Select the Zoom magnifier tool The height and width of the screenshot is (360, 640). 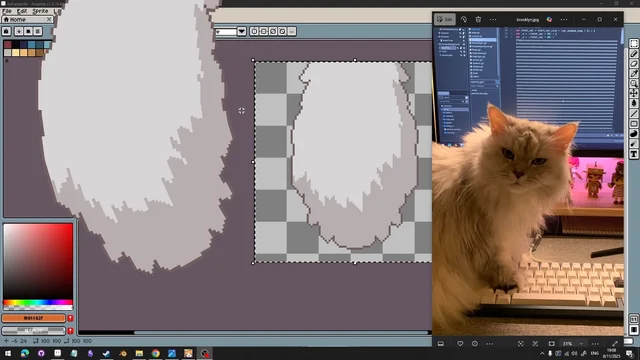(633, 83)
